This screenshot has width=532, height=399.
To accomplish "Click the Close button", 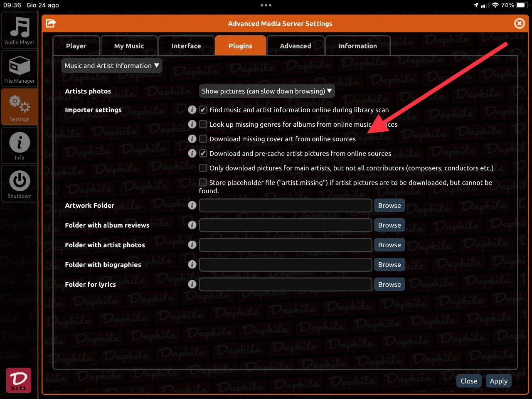I will pyautogui.click(x=469, y=381).
